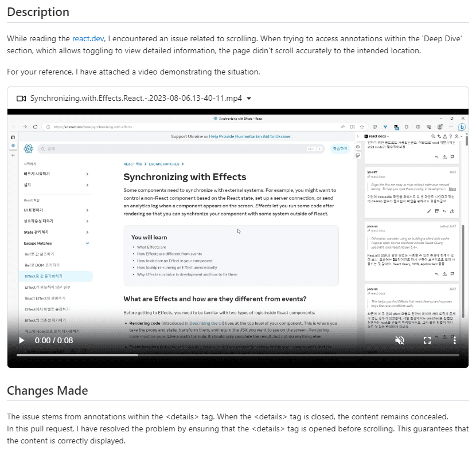The width and height of the screenshot is (476, 452).
Task: Open the Help Provide Humanitarian Aid to Ukraine link
Action: (250, 137)
